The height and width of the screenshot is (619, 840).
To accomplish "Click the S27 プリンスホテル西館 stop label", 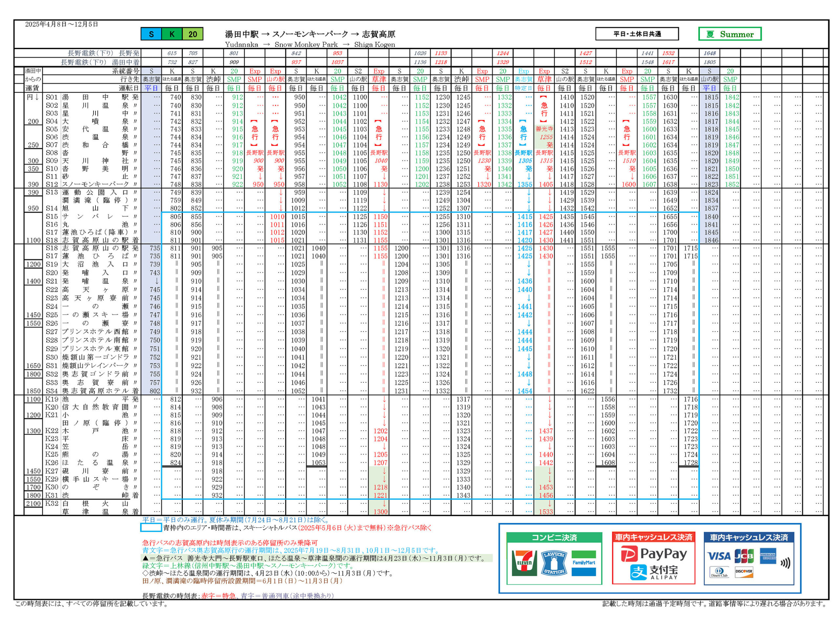I will 92,331.
